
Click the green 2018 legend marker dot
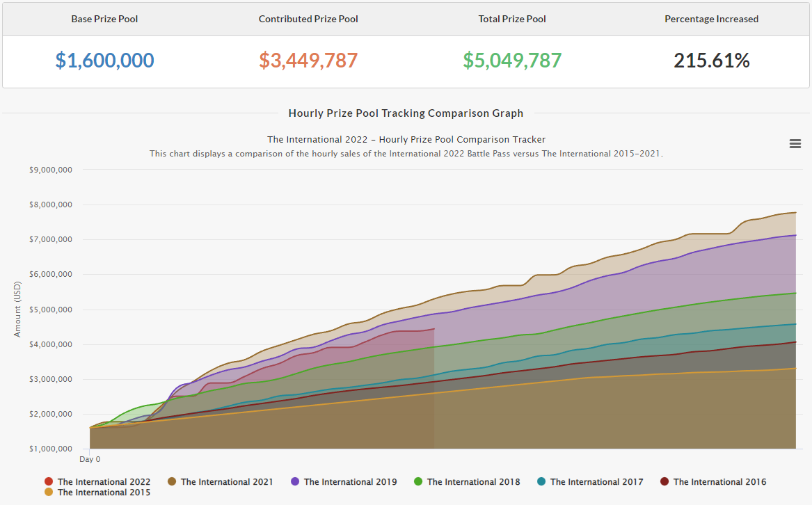[x=418, y=481]
